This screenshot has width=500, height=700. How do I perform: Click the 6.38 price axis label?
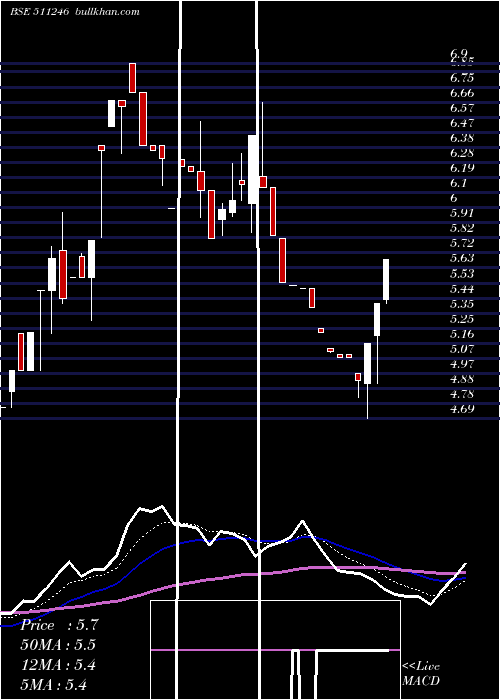click(462, 138)
